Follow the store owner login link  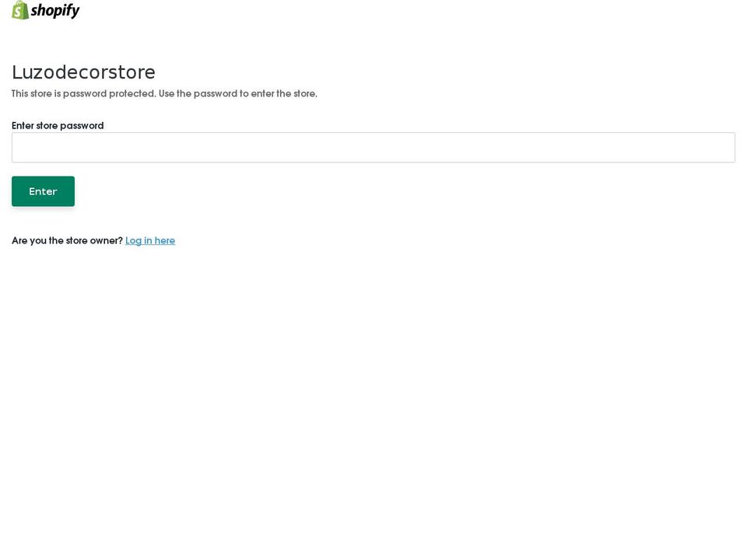point(150,240)
